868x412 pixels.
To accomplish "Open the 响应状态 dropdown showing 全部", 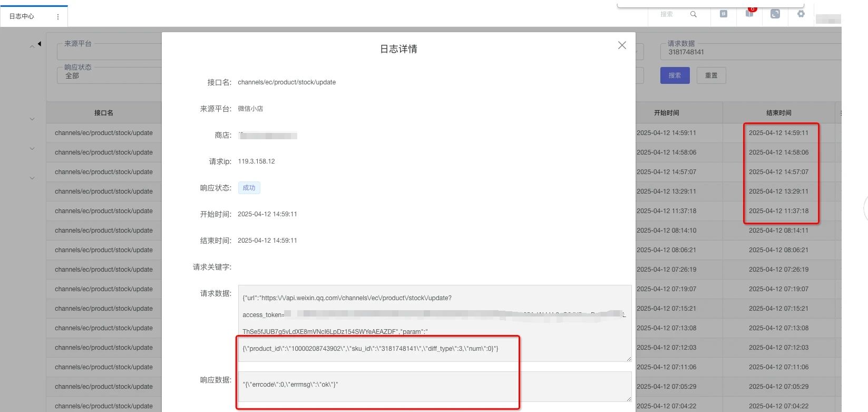I will pyautogui.click(x=109, y=75).
